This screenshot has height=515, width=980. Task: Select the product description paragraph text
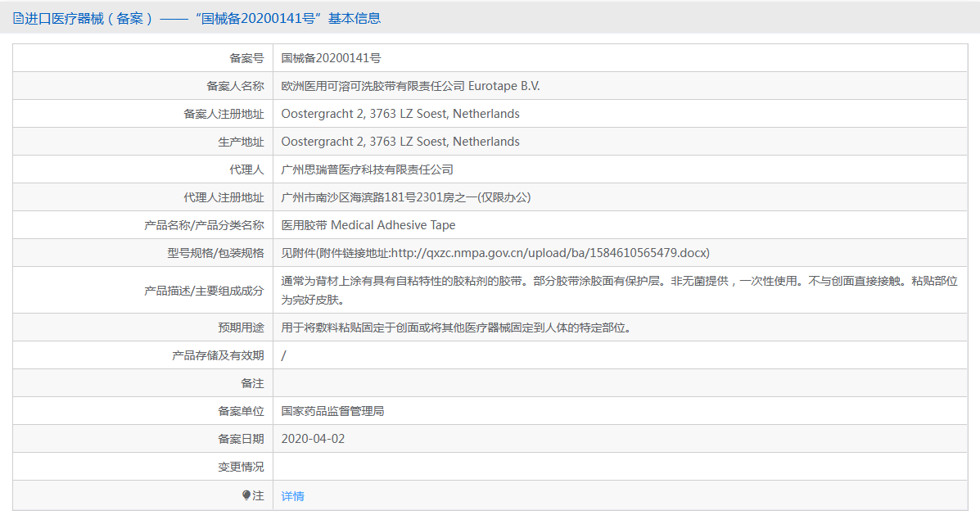pyautogui.click(x=620, y=291)
